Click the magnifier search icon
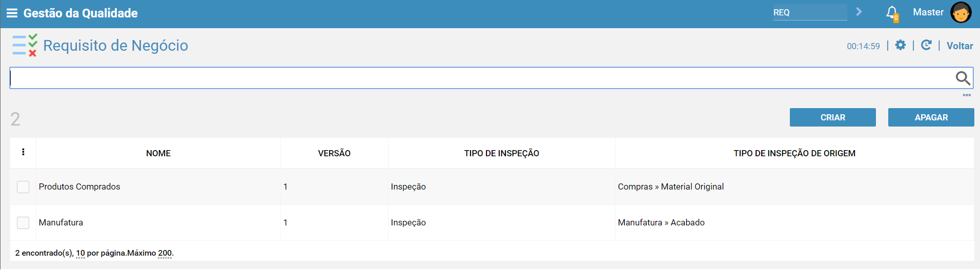This screenshot has width=980, height=270. click(963, 78)
